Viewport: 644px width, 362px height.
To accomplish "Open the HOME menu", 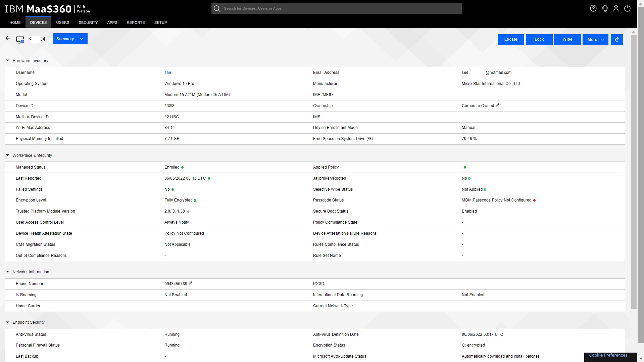I will point(15,22).
